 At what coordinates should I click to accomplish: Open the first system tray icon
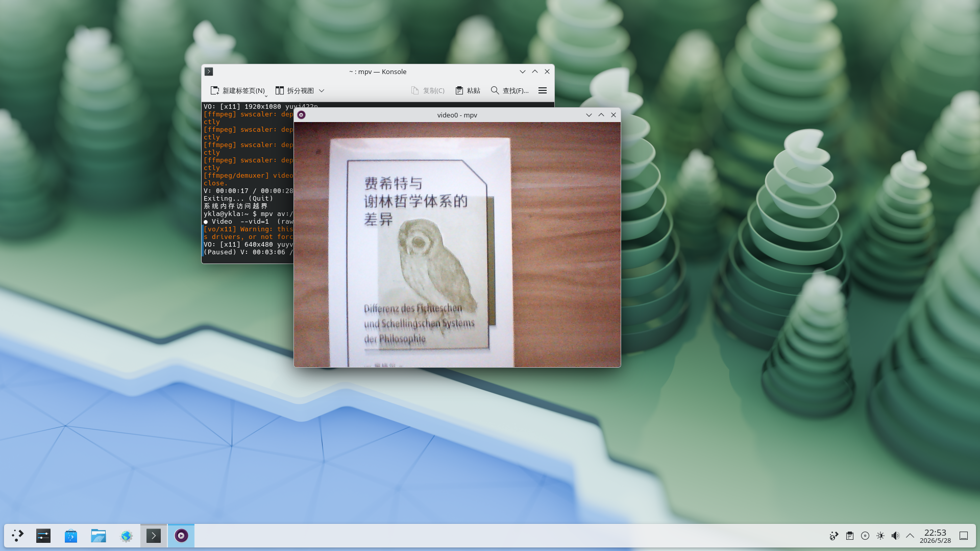click(834, 536)
